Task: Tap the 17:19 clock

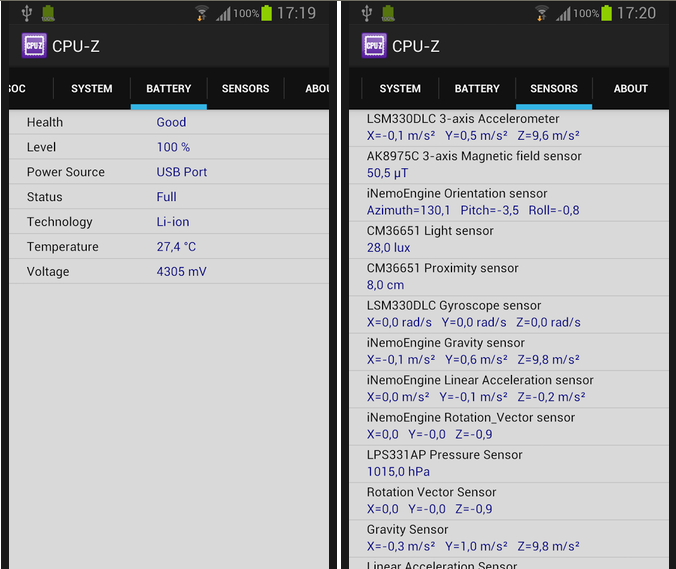Action: 296,13
